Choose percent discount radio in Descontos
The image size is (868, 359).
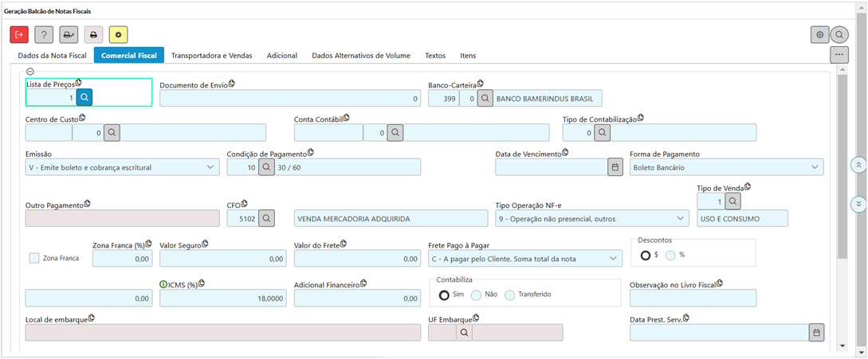(670, 255)
